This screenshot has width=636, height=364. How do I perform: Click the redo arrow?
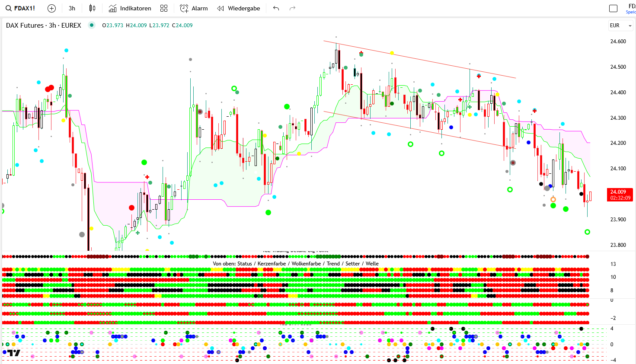pos(292,8)
